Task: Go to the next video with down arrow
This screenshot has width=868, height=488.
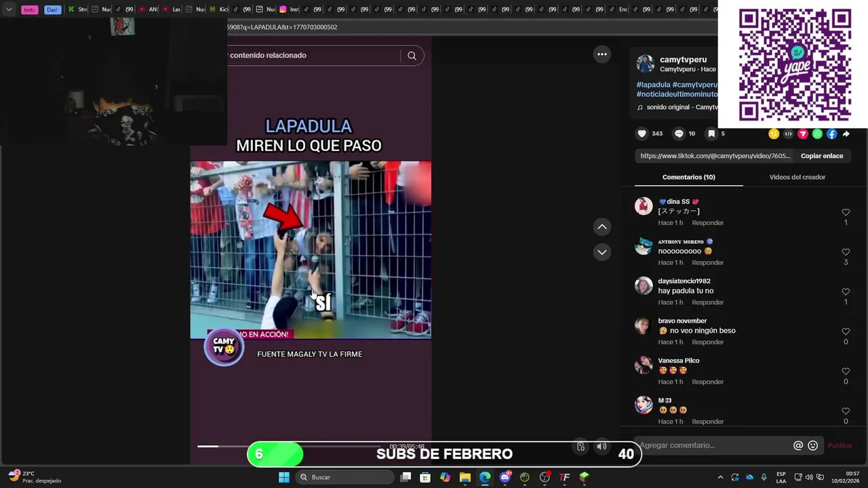Action: 602,252
